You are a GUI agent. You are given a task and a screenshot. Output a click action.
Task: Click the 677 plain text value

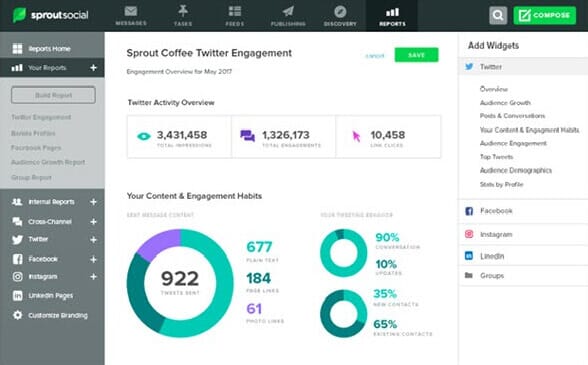pyautogui.click(x=259, y=247)
